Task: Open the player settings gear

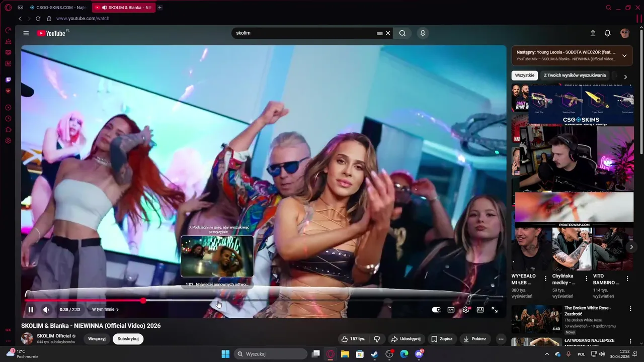Action: click(x=466, y=310)
